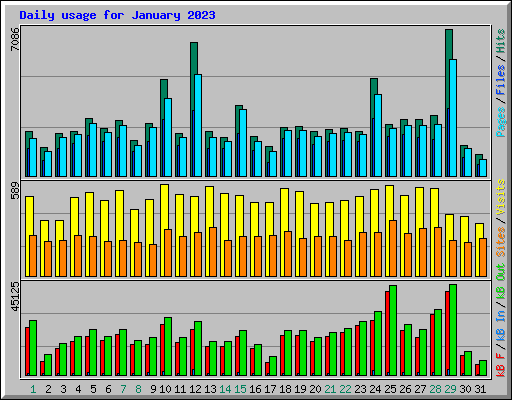Click green day label 22 on the x-axis
This screenshot has width=512, height=400.
coord(345,389)
